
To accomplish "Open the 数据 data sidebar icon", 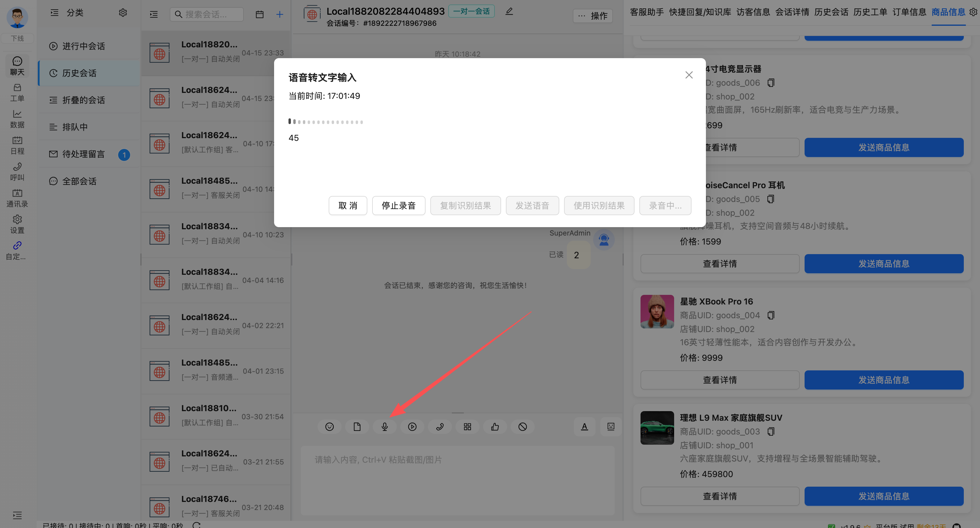I will point(17,119).
